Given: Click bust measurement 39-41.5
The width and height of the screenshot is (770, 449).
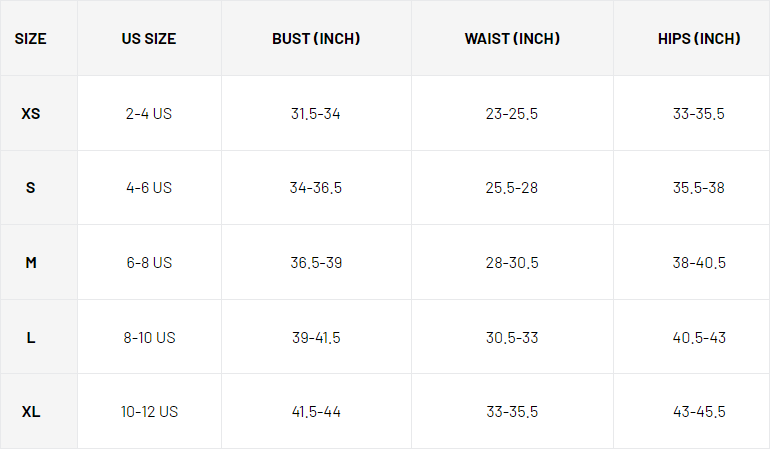Looking at the screenshot, I should [x=316, y=338].
